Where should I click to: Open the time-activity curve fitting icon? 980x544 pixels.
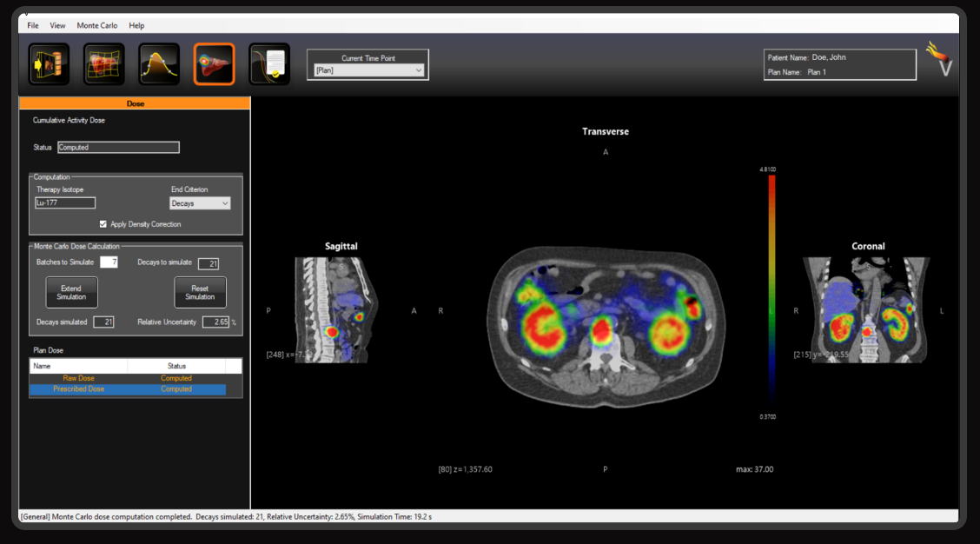point(159,63)
